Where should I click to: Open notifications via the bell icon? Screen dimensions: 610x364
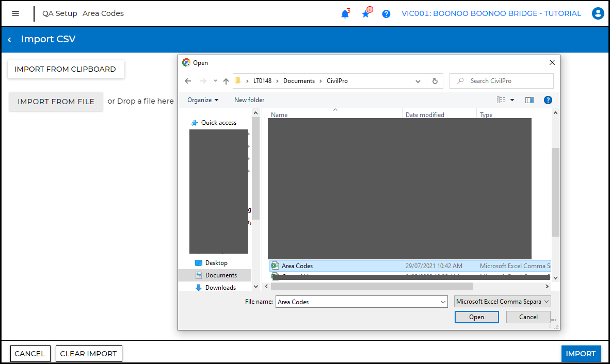[345, 13]
